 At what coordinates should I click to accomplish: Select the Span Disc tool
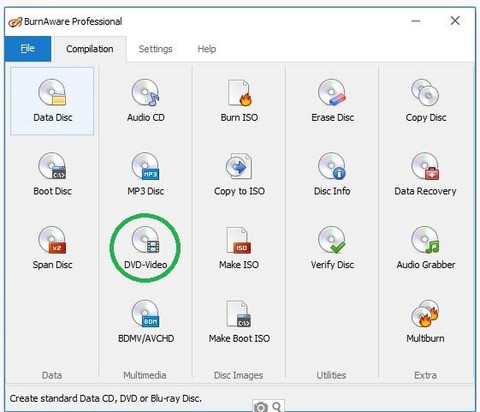tap(52, 248)
